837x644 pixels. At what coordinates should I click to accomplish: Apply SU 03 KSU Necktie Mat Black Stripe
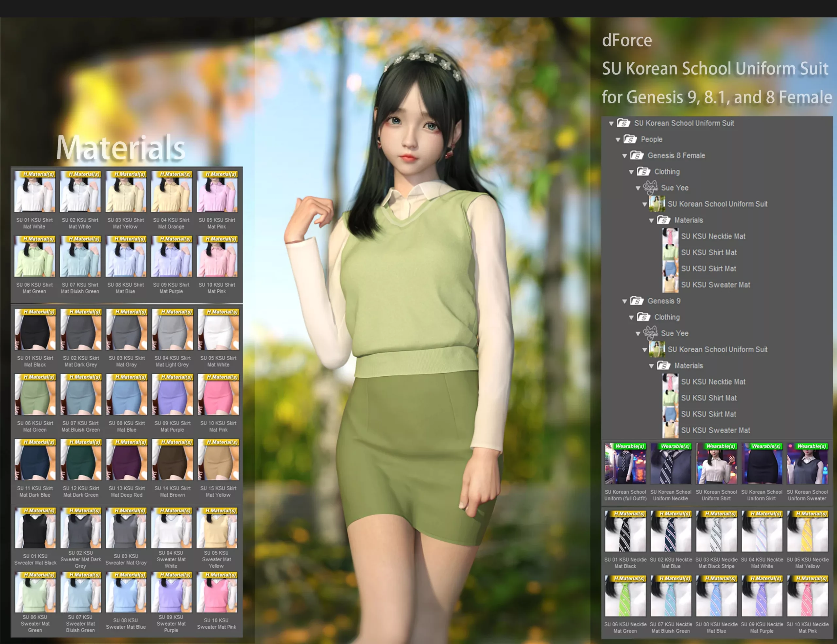[x=716, y=533]
